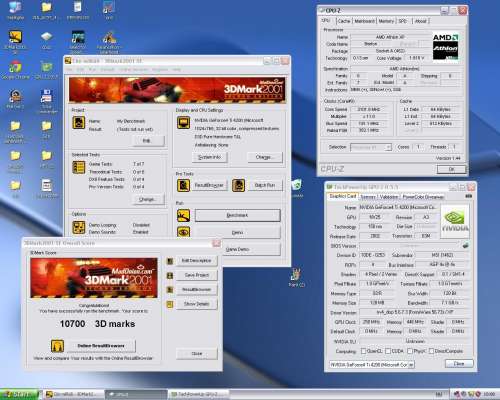Switch to the Mainboard tab in CPU-Z
Screen dimensions: 500x400
pos(364,21)
